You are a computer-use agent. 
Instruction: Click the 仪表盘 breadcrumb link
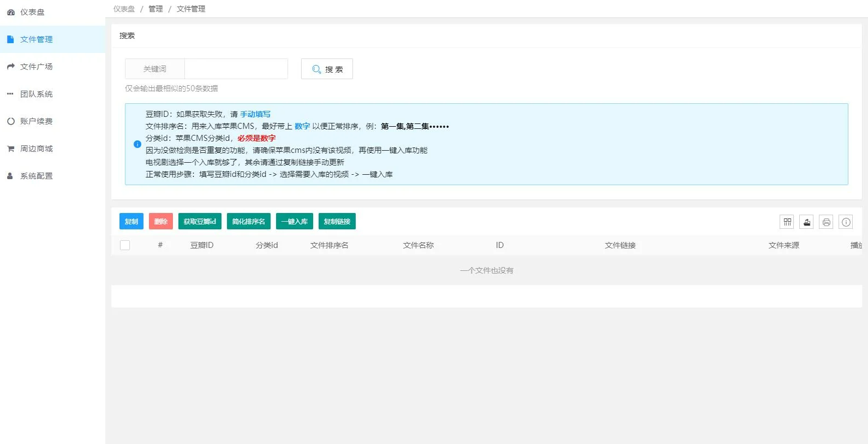coord(124,9)
